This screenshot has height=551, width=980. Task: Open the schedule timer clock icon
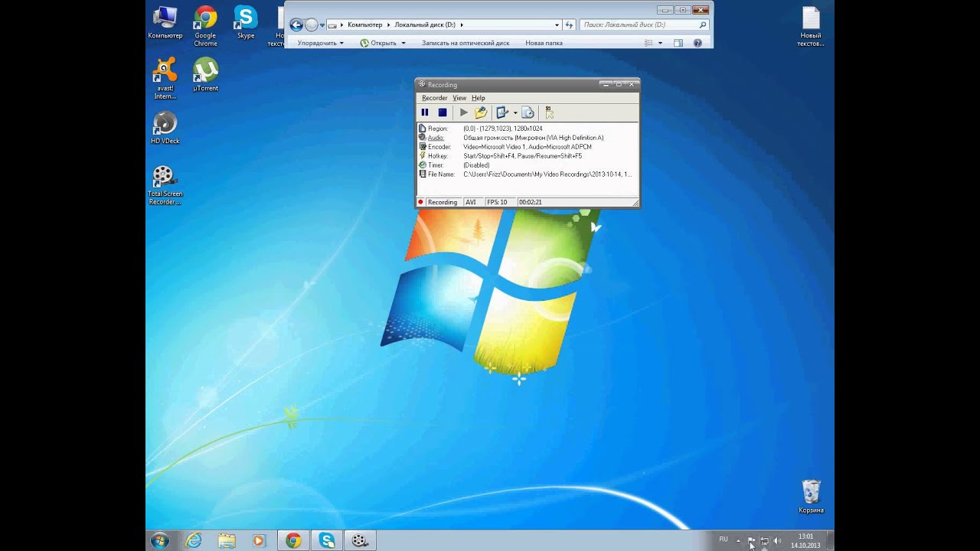pyautogui.click(x=528, y=112)
